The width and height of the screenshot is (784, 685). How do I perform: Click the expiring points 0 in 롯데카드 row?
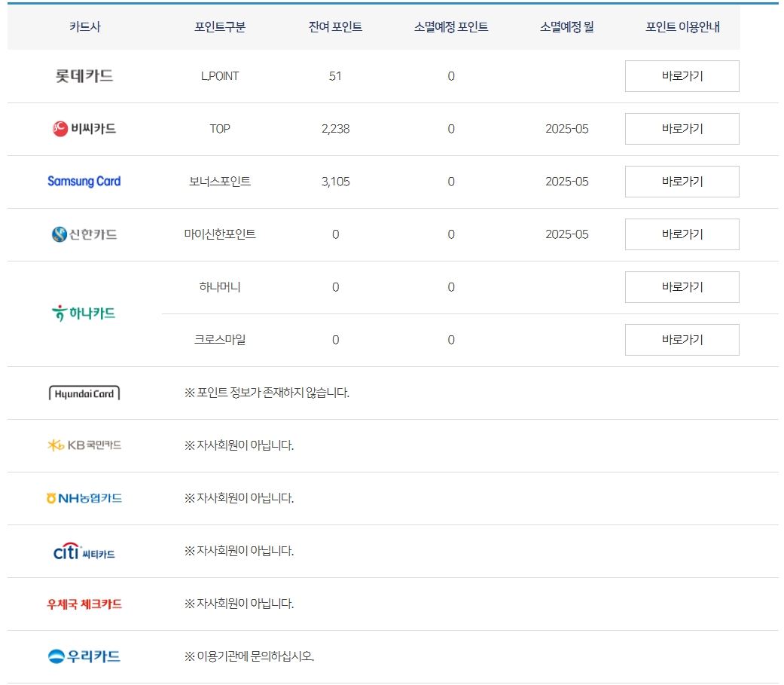[x=451, y=76]
